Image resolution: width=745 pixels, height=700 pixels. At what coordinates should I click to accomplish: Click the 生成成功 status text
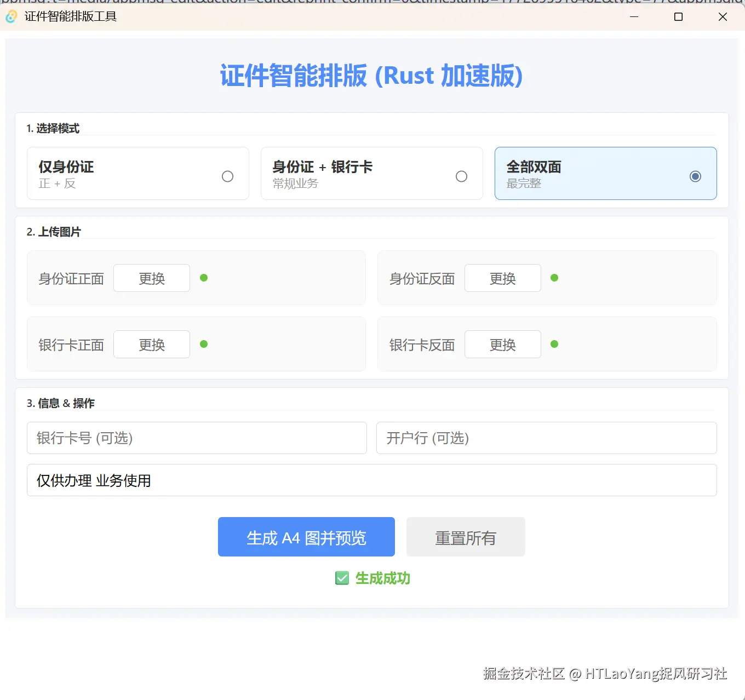(383, 578)
